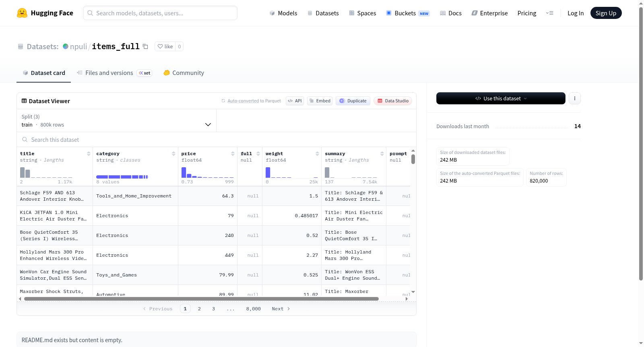
Task: Sort by the category column
Action: 173,154
